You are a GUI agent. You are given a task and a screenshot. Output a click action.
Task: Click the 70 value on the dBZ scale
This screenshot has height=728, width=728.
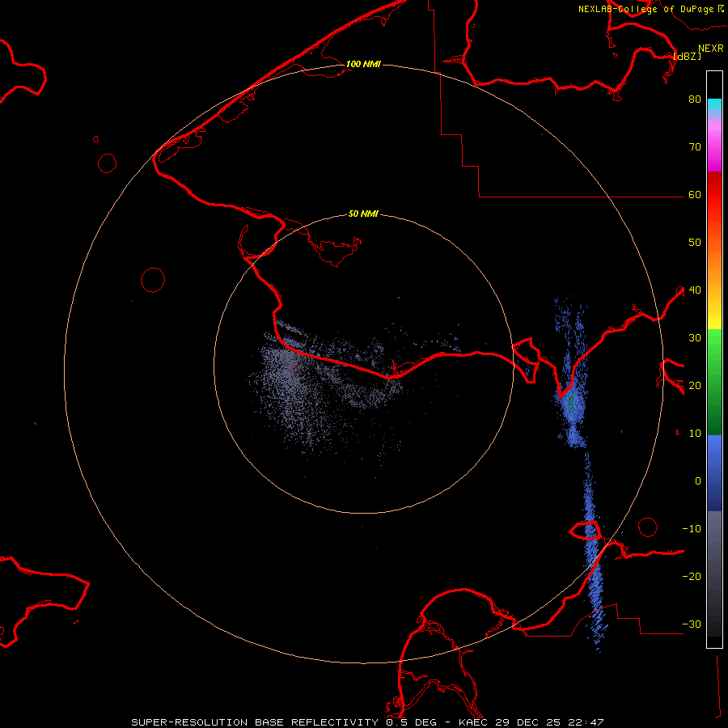pyautogui.click(x=695, y=147)
